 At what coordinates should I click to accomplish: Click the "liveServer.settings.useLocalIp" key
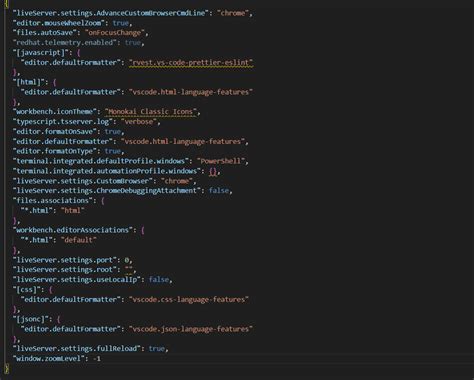(77, 279)
